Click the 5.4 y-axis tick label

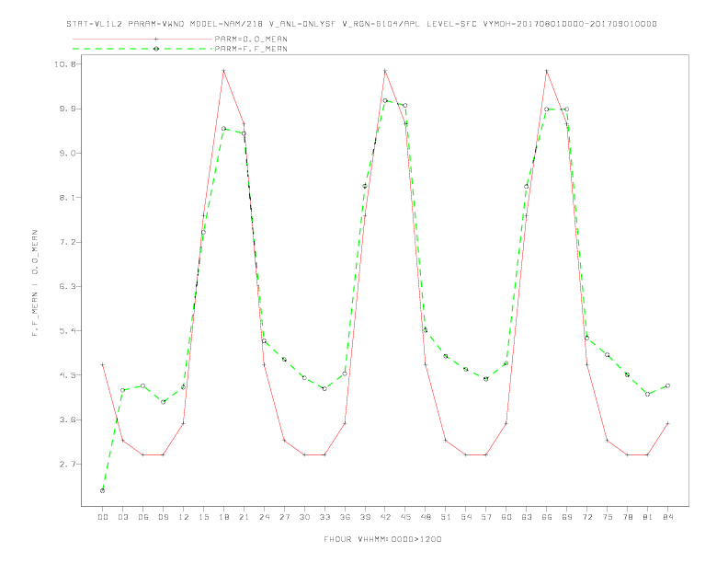68,331
